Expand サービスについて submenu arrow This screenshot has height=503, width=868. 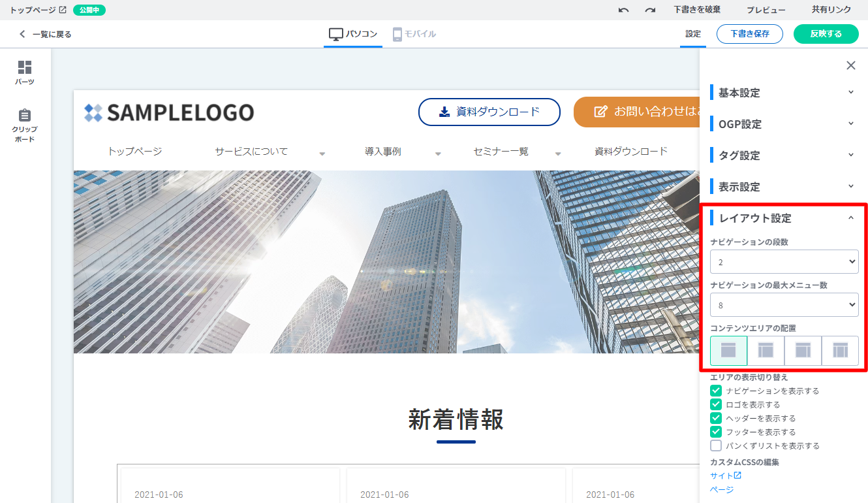(x=322, y=154)
